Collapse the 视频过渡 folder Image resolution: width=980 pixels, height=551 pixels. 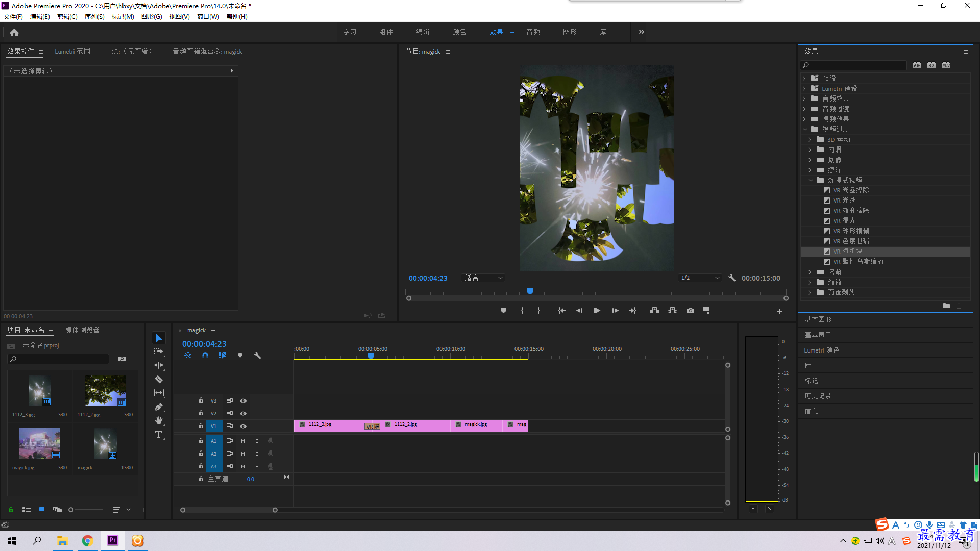point(805,129)
